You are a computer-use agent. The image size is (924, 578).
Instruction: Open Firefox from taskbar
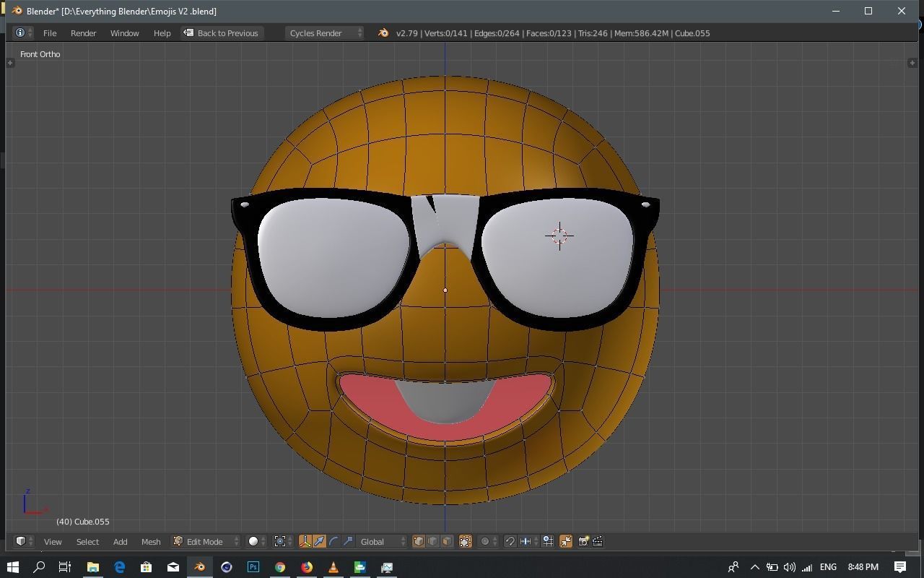306,567
